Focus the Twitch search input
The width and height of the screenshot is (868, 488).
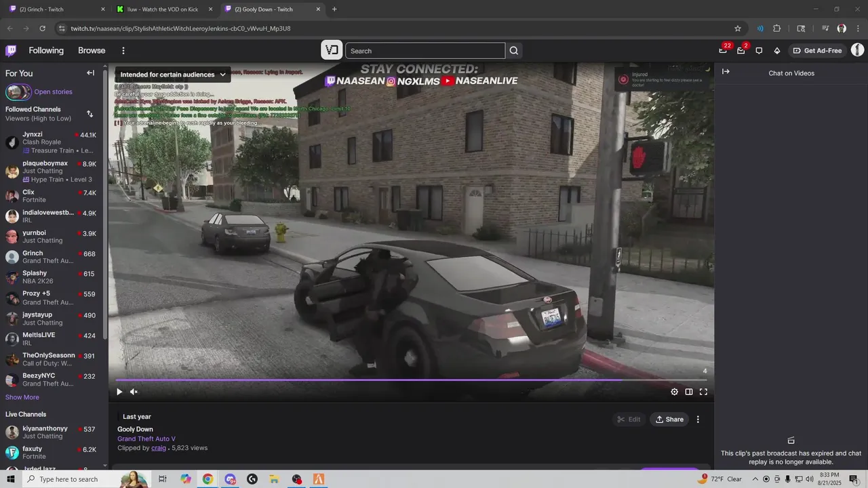425,51
